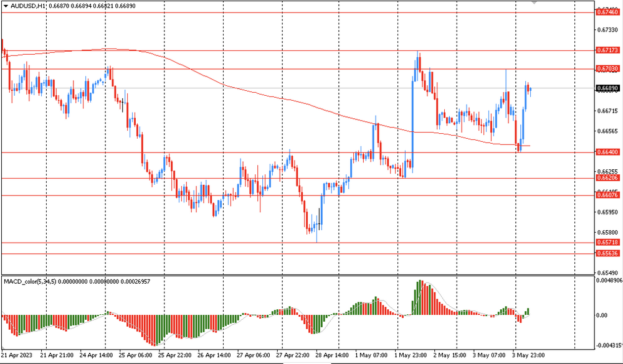
Task: Click the 21 Apr 2023 date label
Action: tap(17, 355)
